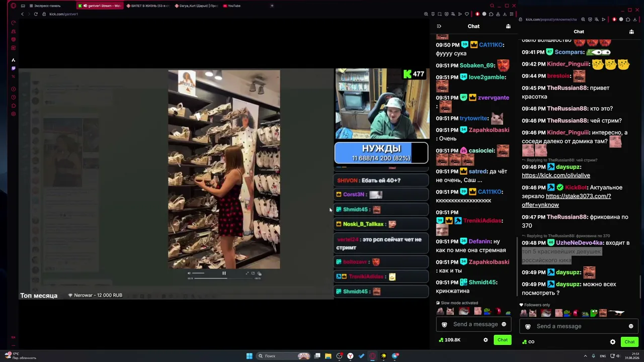Open the Aria AI sidebar icon
644x362 pixels.
tap(14, 60)
